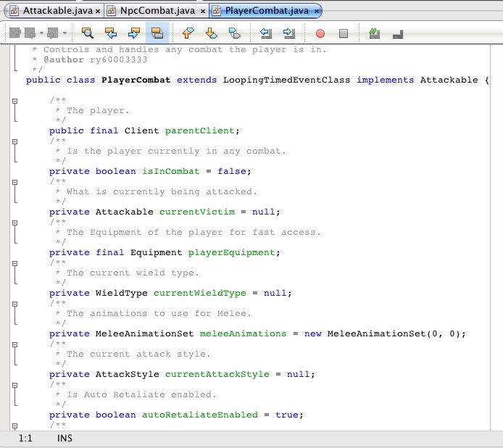Jump to the previous search occurrence
The height and width of the screenshot is (448, 503).
click(111, 33)
